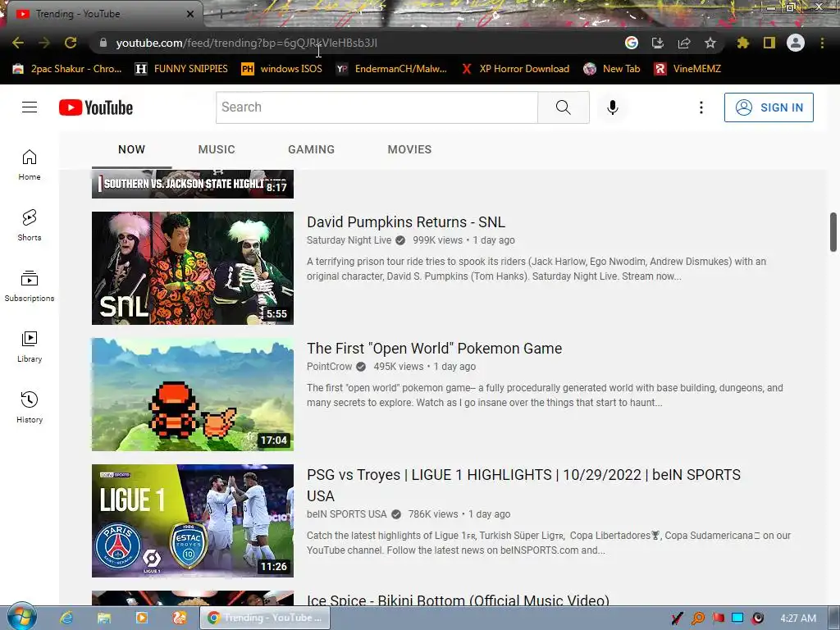840x630 pixels.
Task: Reload the page
Action: [x=71, y=43]
